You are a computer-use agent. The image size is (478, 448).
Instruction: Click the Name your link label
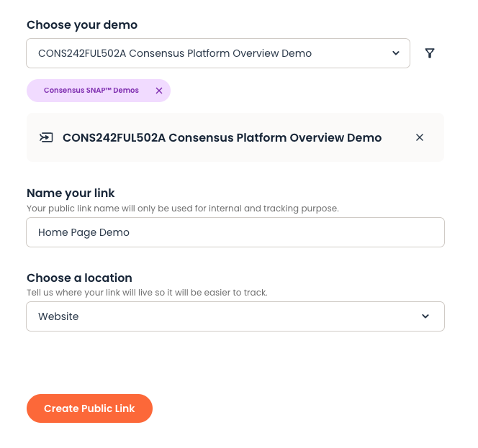(x=71, y=193)
